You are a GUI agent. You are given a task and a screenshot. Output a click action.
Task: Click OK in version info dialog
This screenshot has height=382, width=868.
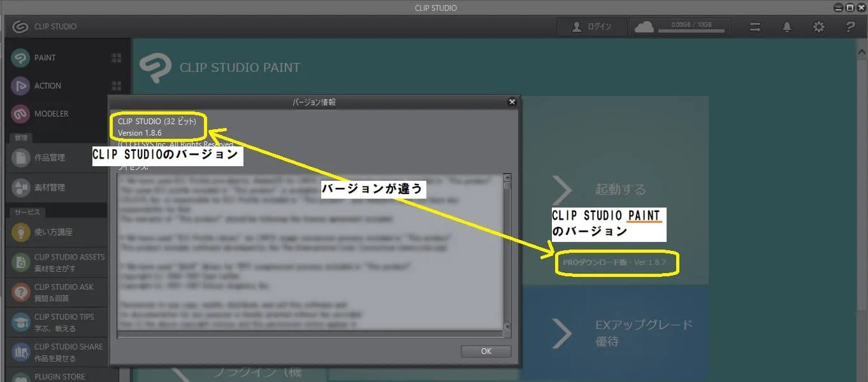pyautogui.click(x=486, y=351)
